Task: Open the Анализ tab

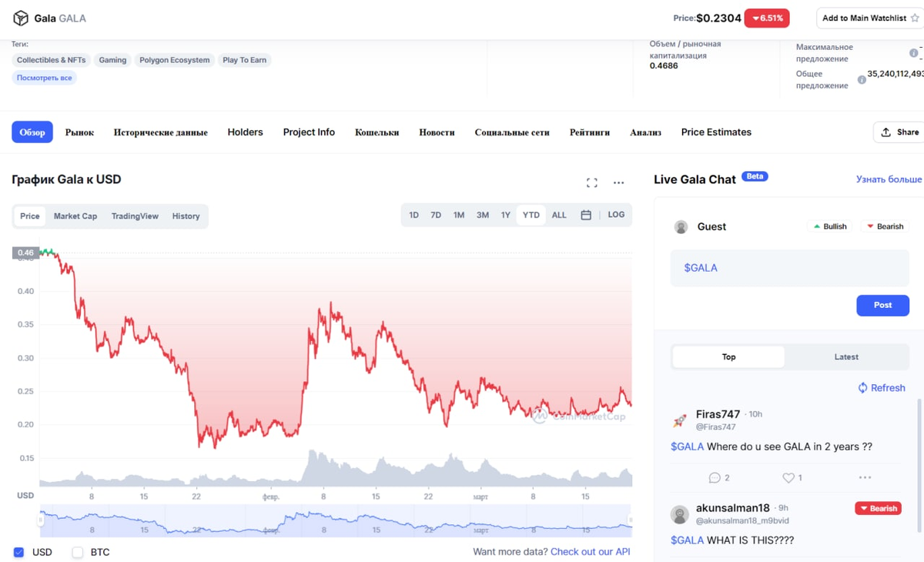Action: [x=645, y=132]
